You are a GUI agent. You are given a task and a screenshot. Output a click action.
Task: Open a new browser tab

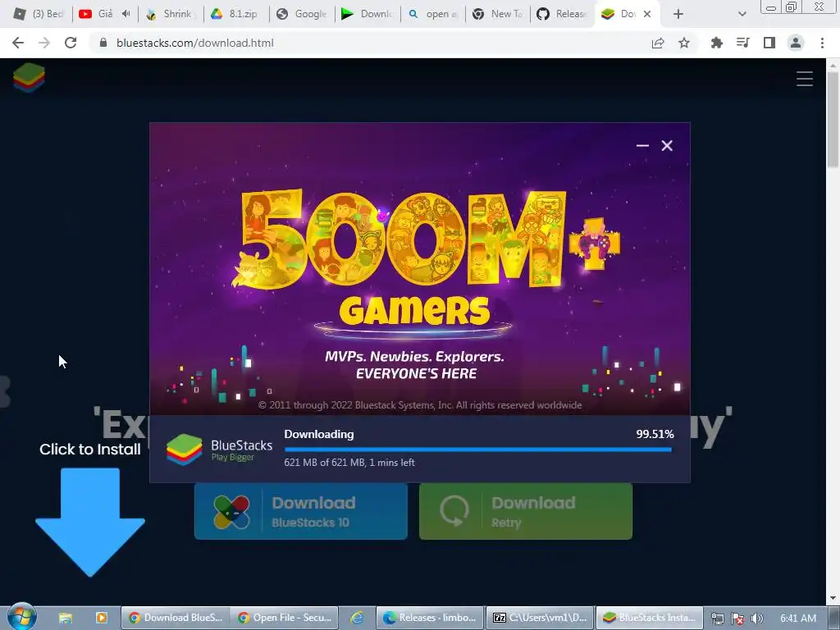678,14
